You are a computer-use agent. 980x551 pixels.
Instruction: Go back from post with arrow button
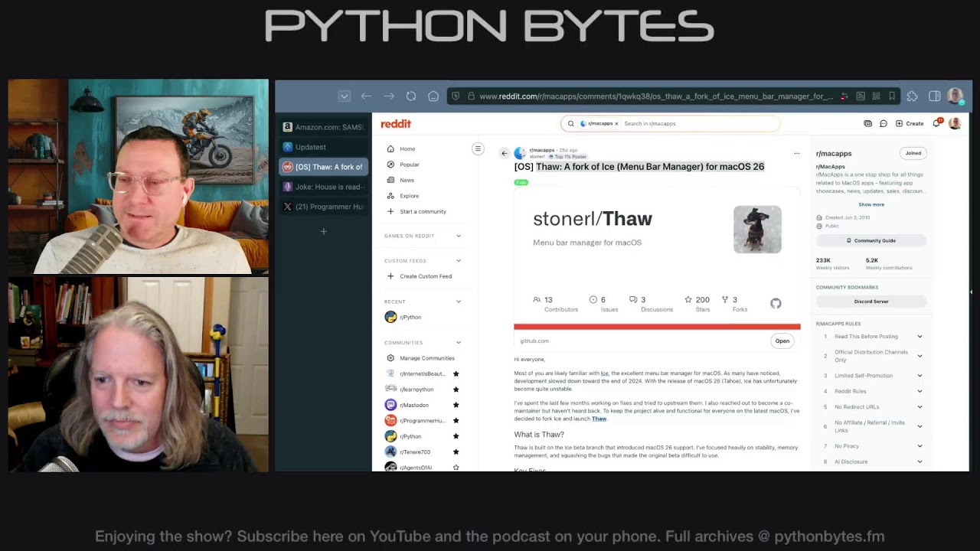click(504, 153)
